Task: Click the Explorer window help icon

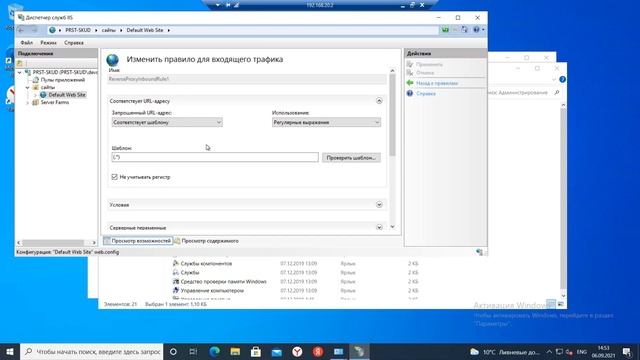Action: (562, 79)
